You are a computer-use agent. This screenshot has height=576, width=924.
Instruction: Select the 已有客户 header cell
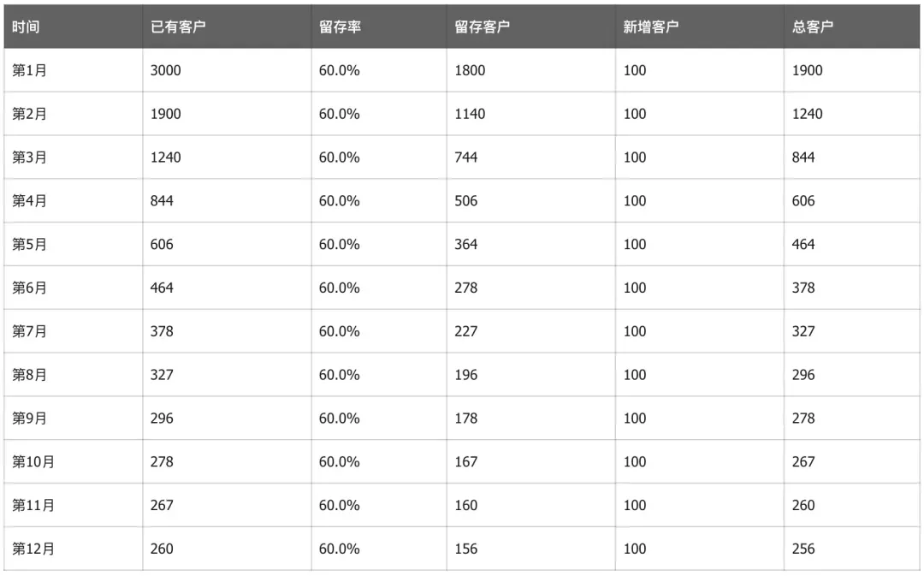pyautogui.click(x=178, y=27)
